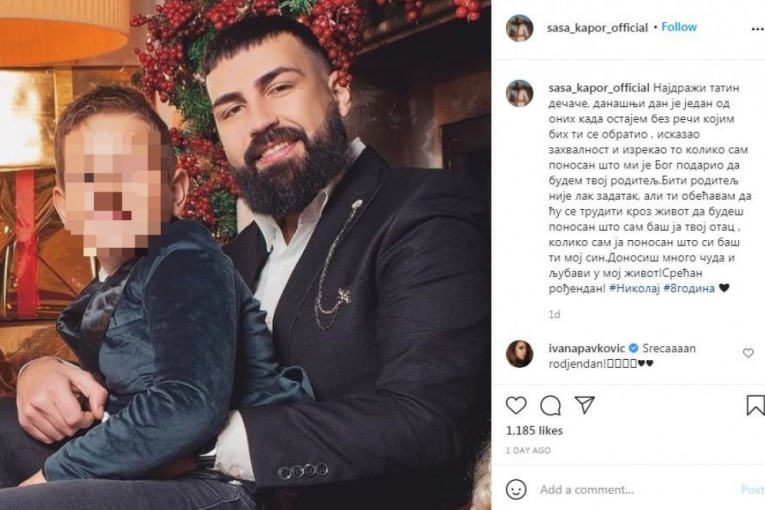The width and height of the screenshot is (765, 510).
Task: Open ivanapavkovic's profile picture
Action: (x=519, y=353)
